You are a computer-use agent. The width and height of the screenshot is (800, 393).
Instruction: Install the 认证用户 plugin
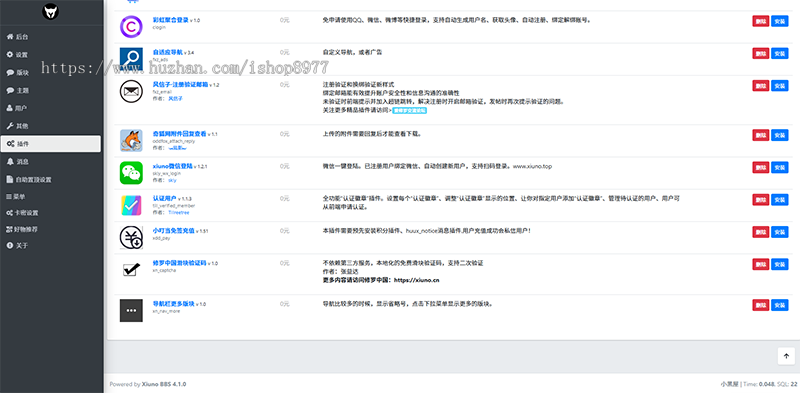[x=780, y=200]
